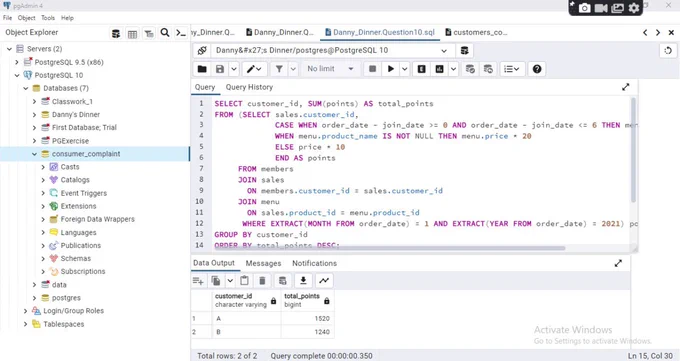Open search objects magnifier icon

pyautogui.click(x=165, y=33)
